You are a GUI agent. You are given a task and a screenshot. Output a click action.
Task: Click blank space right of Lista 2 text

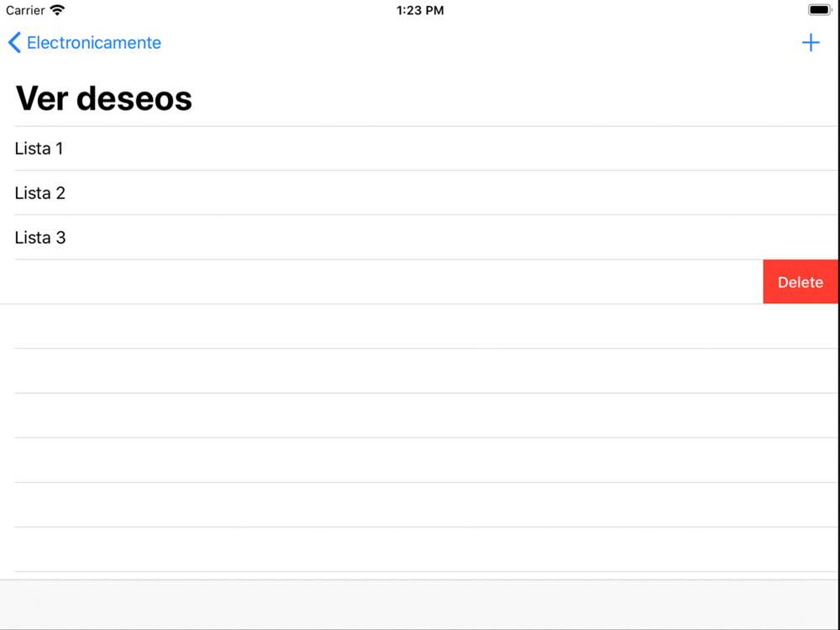[x=450, y=193]
